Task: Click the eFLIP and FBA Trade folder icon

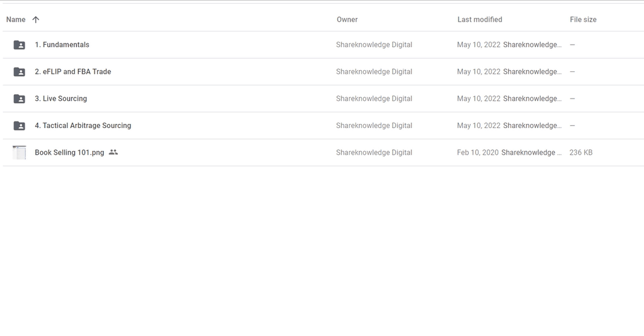Action: 19,72
